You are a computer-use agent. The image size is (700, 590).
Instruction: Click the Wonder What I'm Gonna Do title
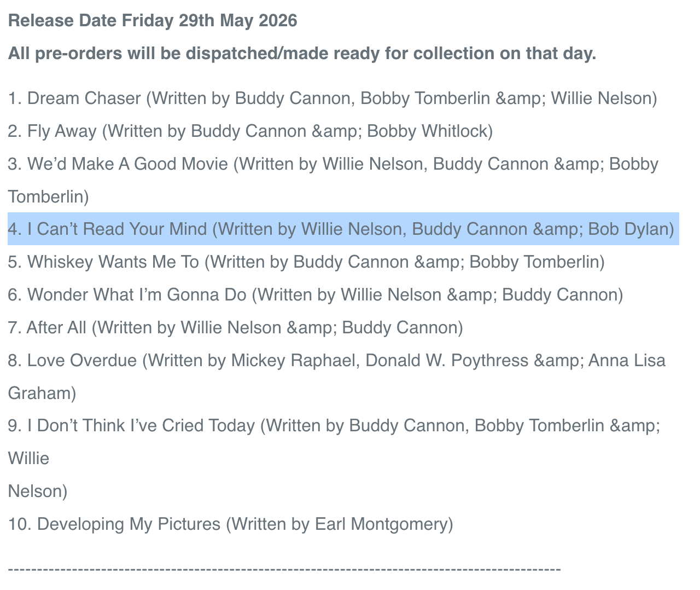click(137, 295)
